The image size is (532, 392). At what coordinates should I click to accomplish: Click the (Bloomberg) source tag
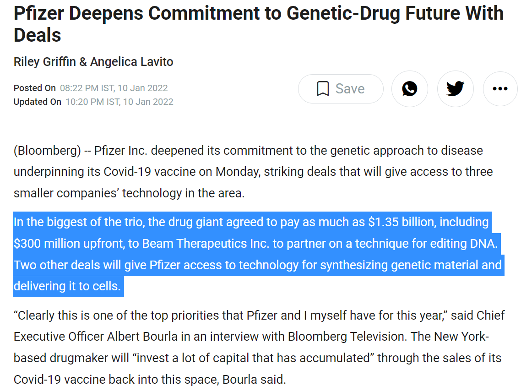(x=47, y=151)
